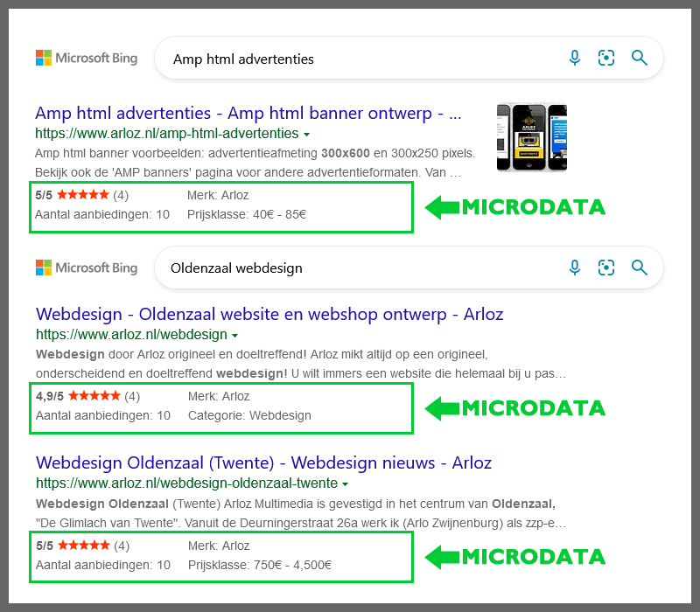700x612 pixels.
Task: Click Microsoft Bing logo beside 'Oldenzaal webdesign'
Action: (87, 268)
